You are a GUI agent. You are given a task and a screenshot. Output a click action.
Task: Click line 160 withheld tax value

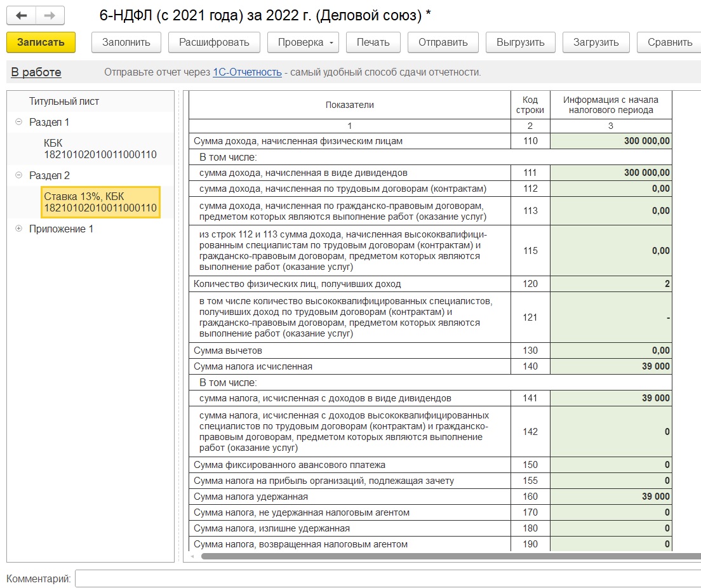(611, 497)
